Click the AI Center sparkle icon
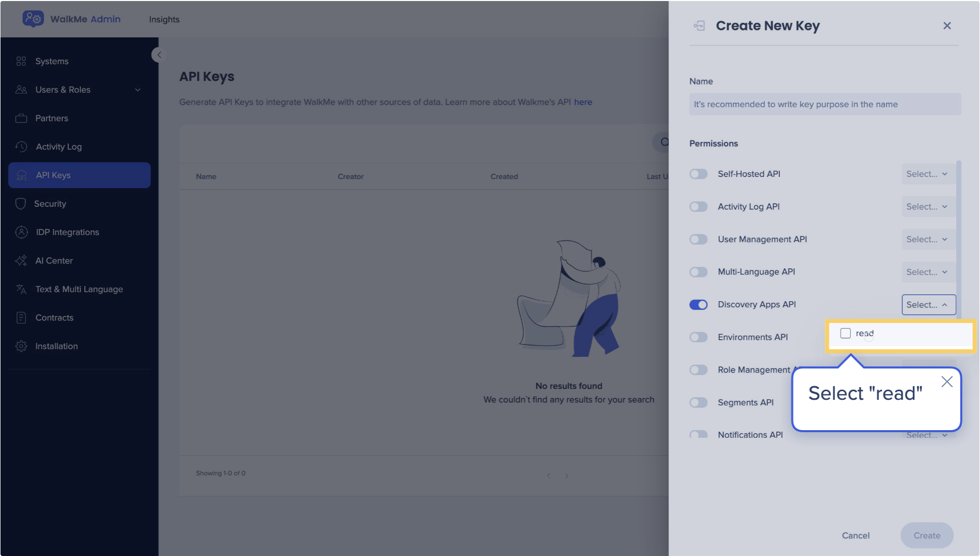Screen dimensions: 980x556 click(21, 261)
